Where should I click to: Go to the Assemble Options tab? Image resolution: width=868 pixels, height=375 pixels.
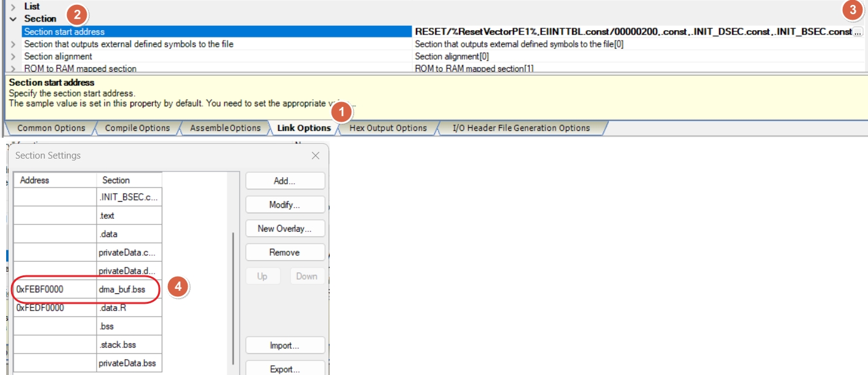pyautogui.click(x=225, y=128)
